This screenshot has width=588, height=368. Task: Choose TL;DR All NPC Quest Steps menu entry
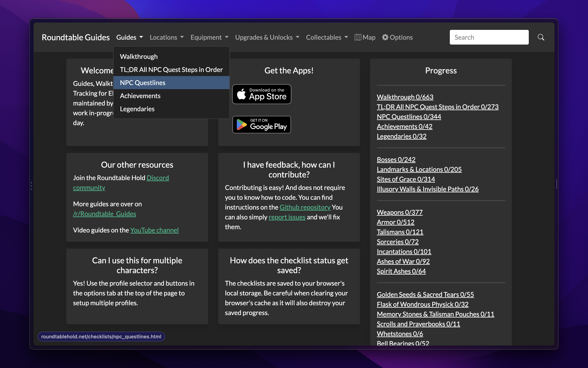pyautogui.click(x=171, y=70)
